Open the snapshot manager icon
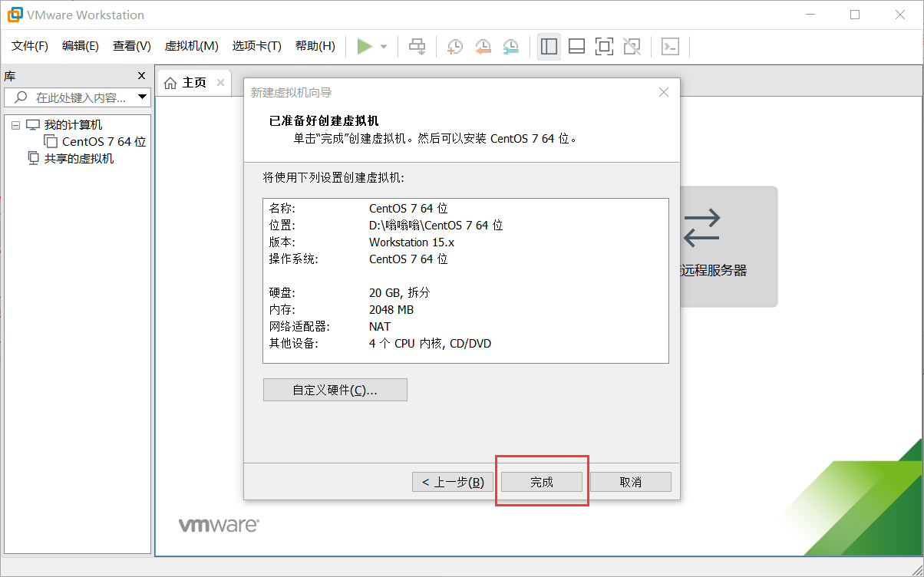This screenshot has height=577, width=924. click(x=510, y=47)
